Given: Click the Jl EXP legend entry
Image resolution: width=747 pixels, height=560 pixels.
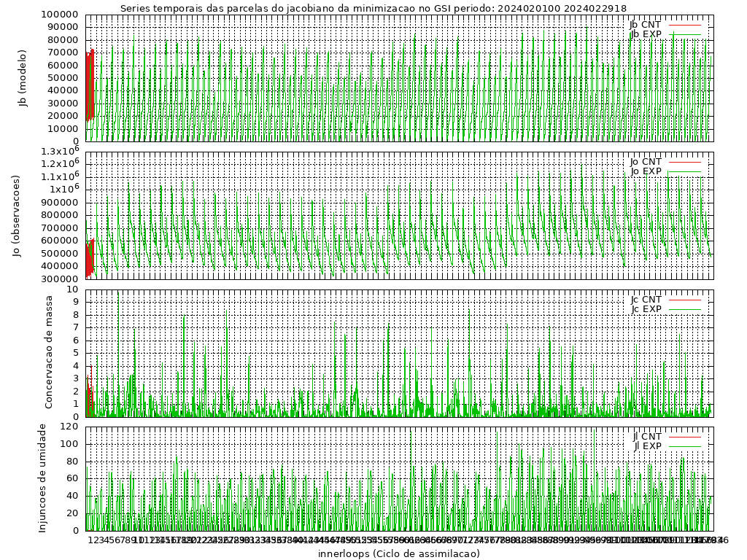Looking at the screenshot, I should coord(647,446).
